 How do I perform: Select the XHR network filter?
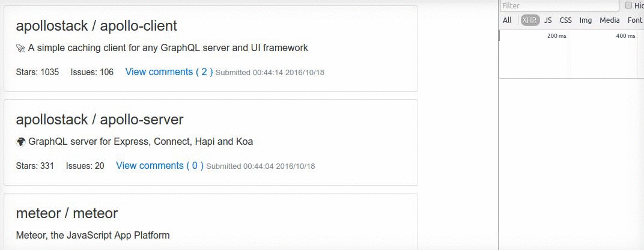coord(530,20)
